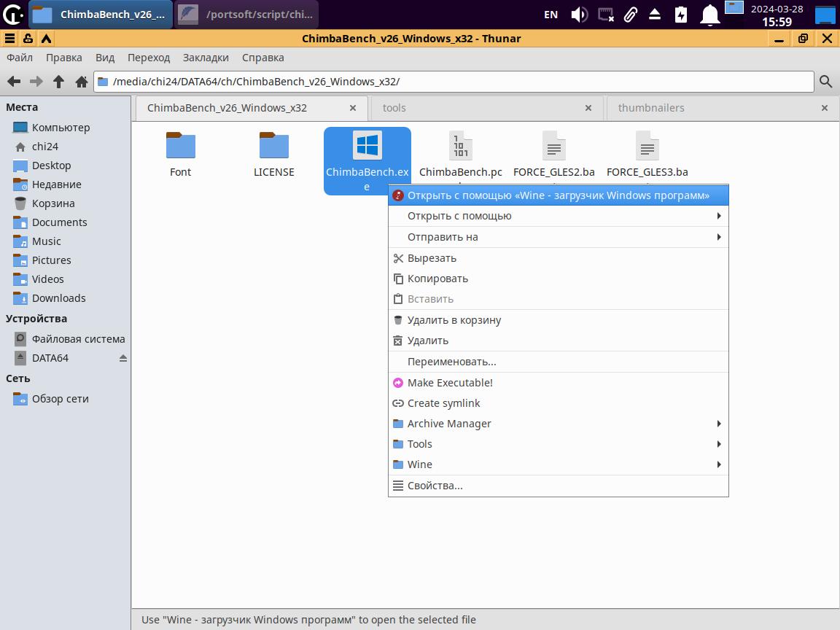Viewport: 840px width, 630px height.
Task: Open the Справка menu
Action: pyautogui.click(x=263, y=58)
